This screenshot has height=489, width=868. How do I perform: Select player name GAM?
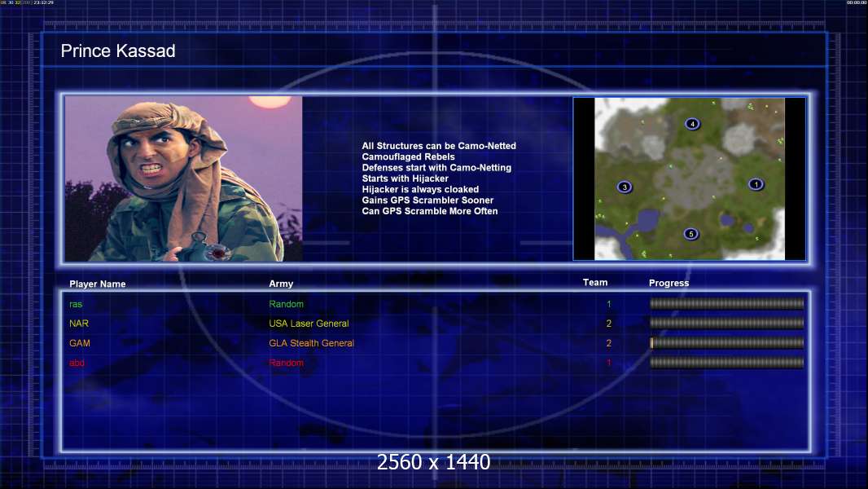tap(80, 343)
